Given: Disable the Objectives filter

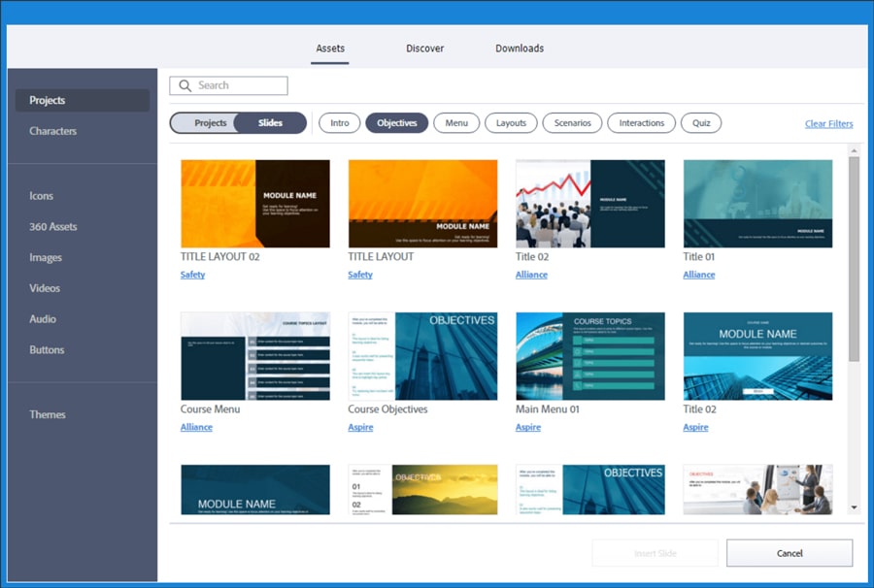Looking at the screenshot, I should [397, 123].
